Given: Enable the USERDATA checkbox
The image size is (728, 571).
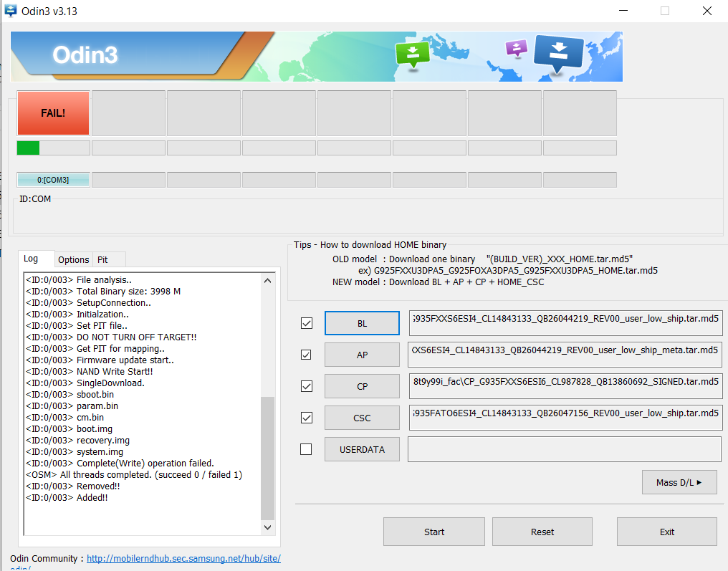Looking at the screenshot, I should [306, 449].
